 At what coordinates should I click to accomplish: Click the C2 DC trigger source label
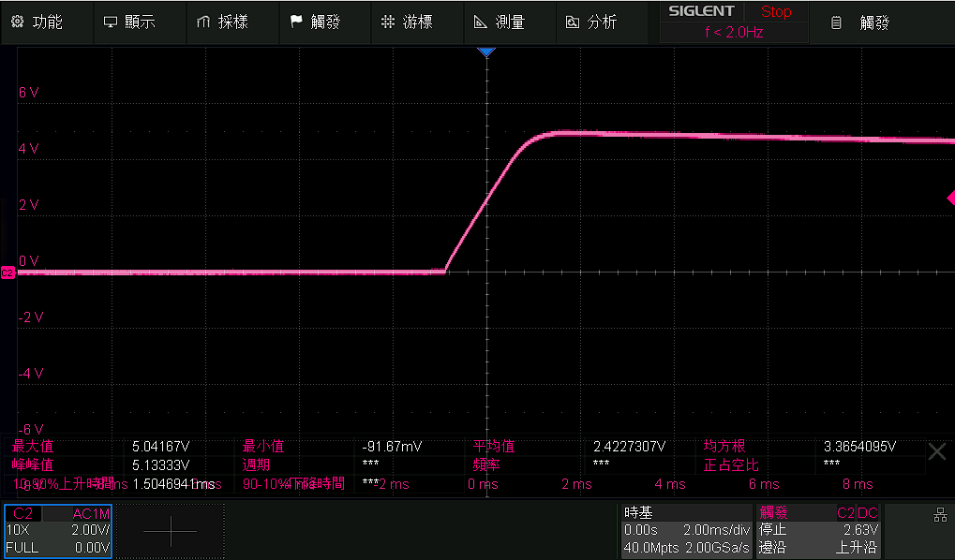click(858, 513)
